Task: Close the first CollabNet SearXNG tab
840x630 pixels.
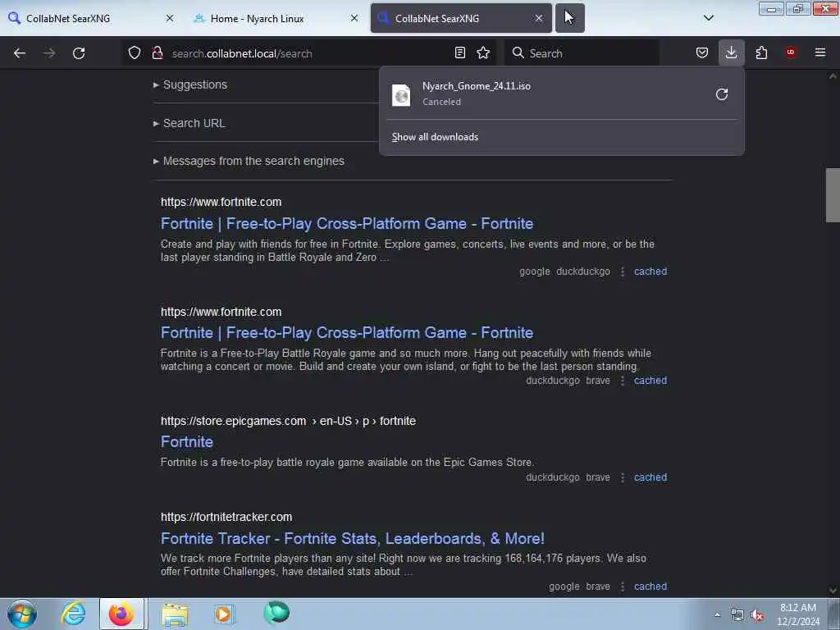Action: (170, 18)
